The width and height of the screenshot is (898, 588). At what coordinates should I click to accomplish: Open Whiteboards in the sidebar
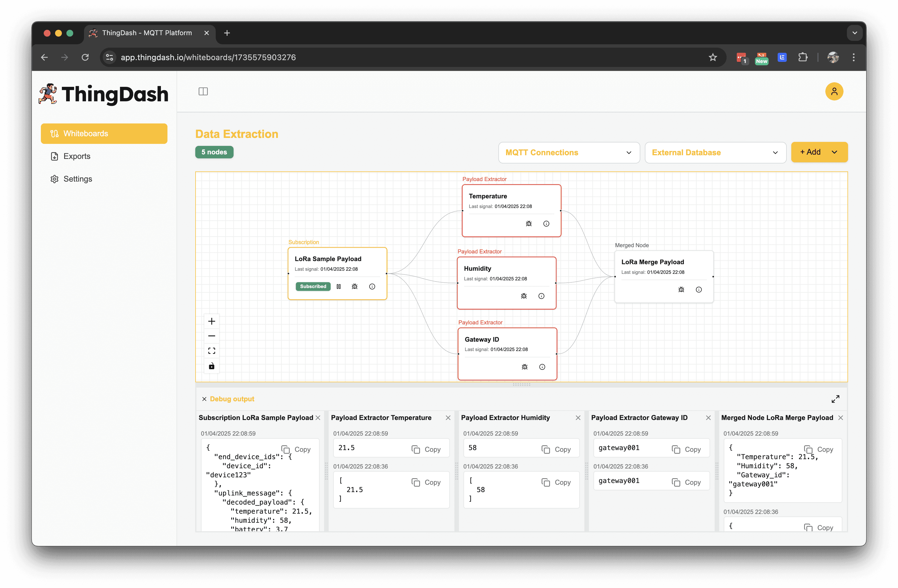click(x=104, y=133)
